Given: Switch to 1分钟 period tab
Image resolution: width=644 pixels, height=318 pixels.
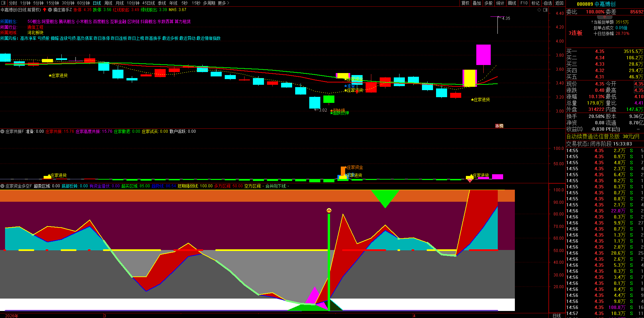Looking at the screenshot, I should click(25, 3).
